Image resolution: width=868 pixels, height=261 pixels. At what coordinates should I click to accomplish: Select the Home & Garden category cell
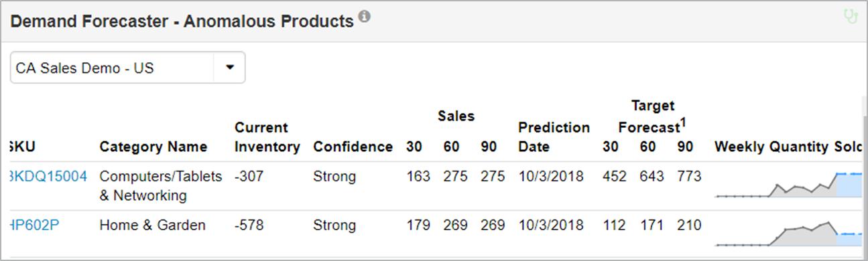click(152, 225)
